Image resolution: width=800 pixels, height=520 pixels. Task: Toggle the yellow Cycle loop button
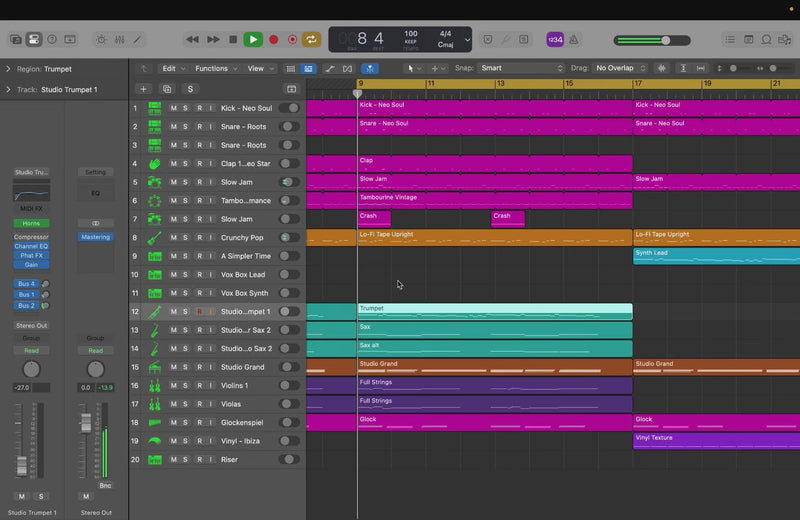coord(313,40)
